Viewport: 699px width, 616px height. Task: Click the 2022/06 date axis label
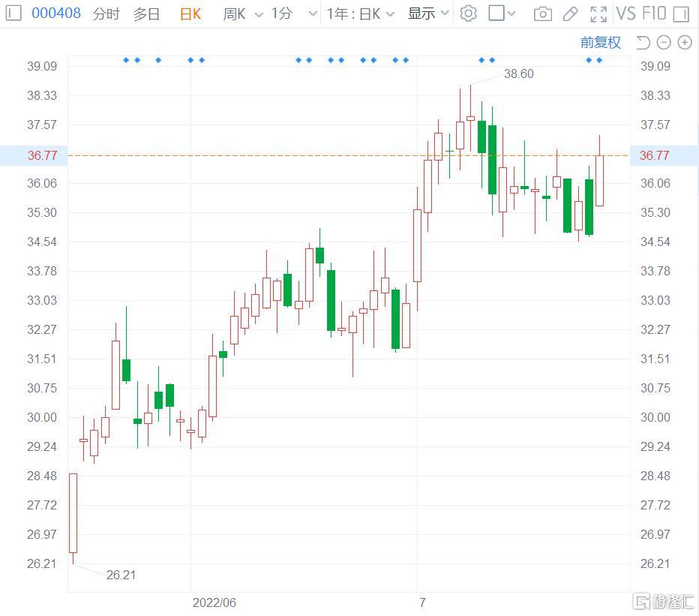click(x=214, y=602)
